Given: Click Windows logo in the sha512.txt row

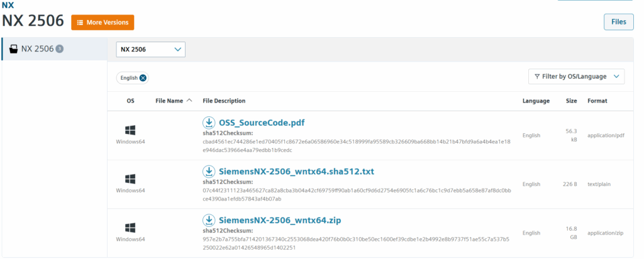Looking at the screenshot, I should coord(130,179).
